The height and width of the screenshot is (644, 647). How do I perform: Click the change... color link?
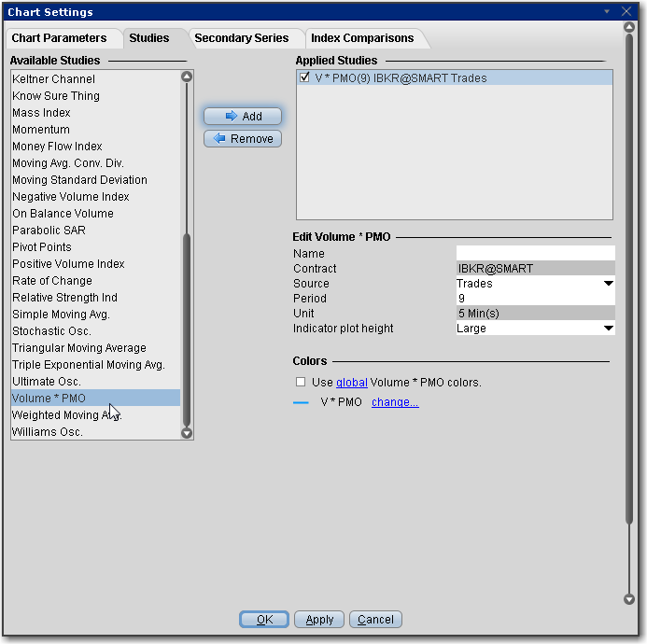[x=395, y=403]
